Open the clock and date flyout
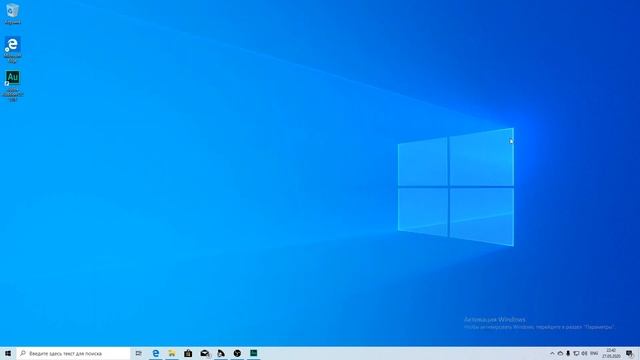 (611, 353)
